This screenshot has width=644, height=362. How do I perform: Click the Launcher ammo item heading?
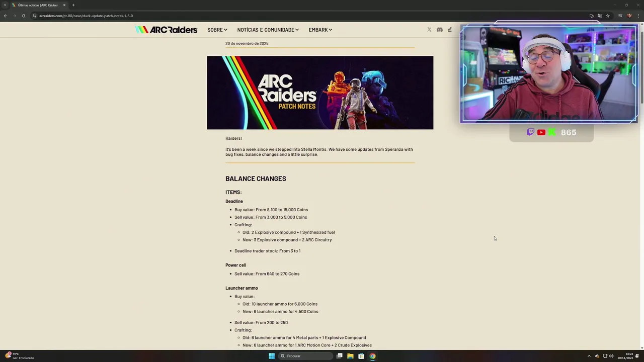point(242,288)
